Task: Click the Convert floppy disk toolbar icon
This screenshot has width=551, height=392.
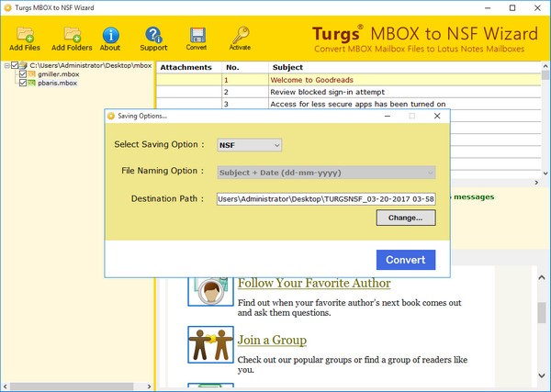Action: point(197,36)
